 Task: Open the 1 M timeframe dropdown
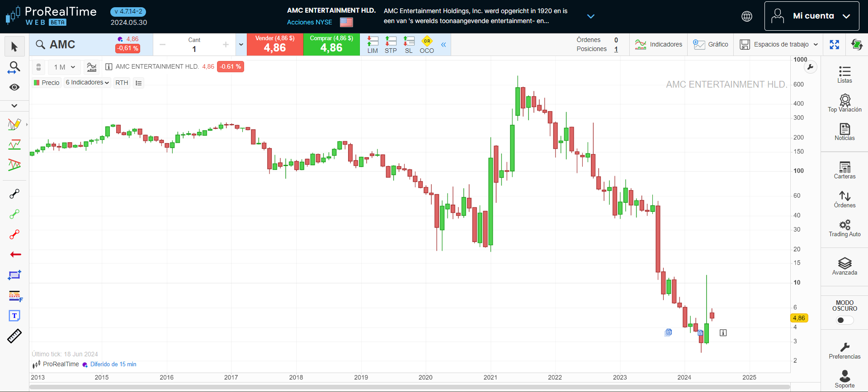click(x=64, y=67)
